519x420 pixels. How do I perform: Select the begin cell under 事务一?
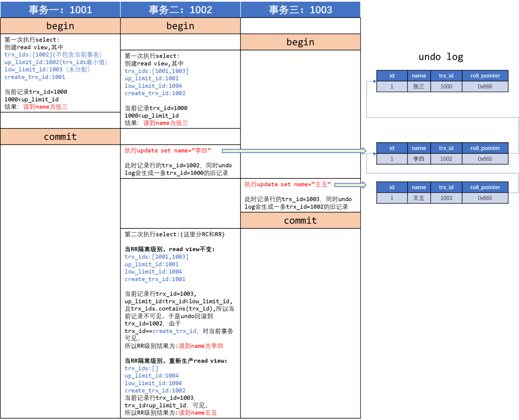(60, 26)
